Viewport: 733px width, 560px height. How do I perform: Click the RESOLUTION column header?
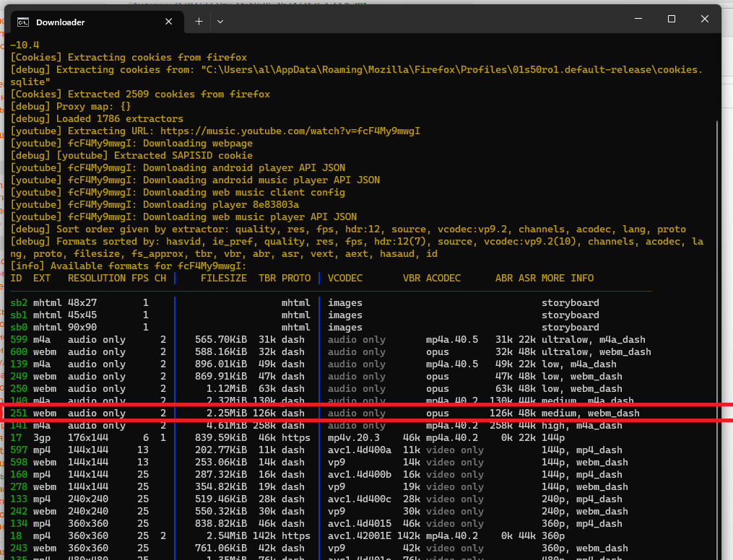97,278
